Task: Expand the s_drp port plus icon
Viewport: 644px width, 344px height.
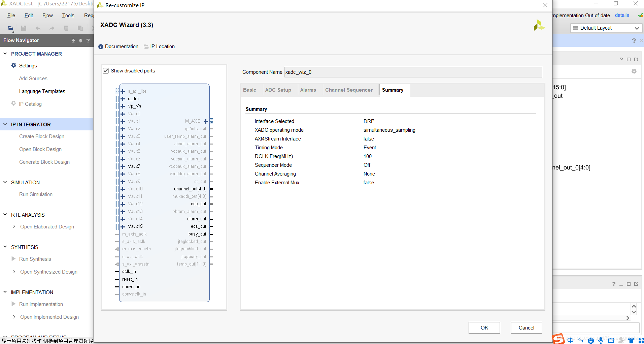Action: (x=123, y=99)
